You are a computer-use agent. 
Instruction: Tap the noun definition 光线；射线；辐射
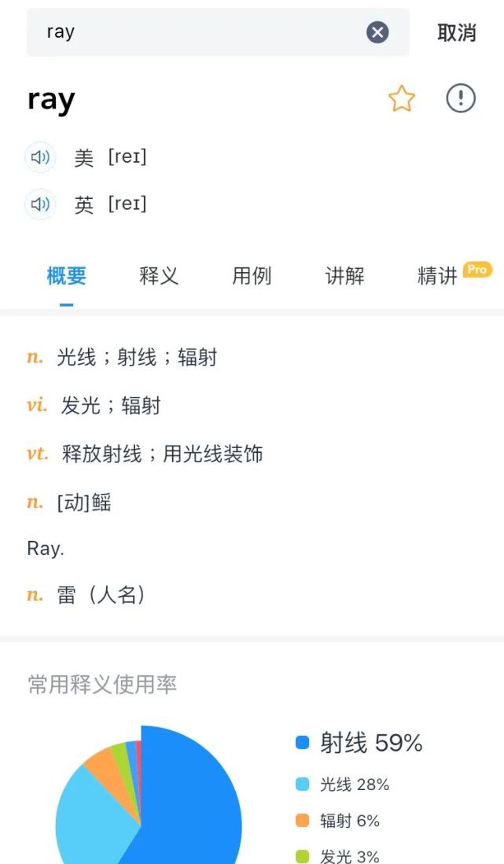136,358
